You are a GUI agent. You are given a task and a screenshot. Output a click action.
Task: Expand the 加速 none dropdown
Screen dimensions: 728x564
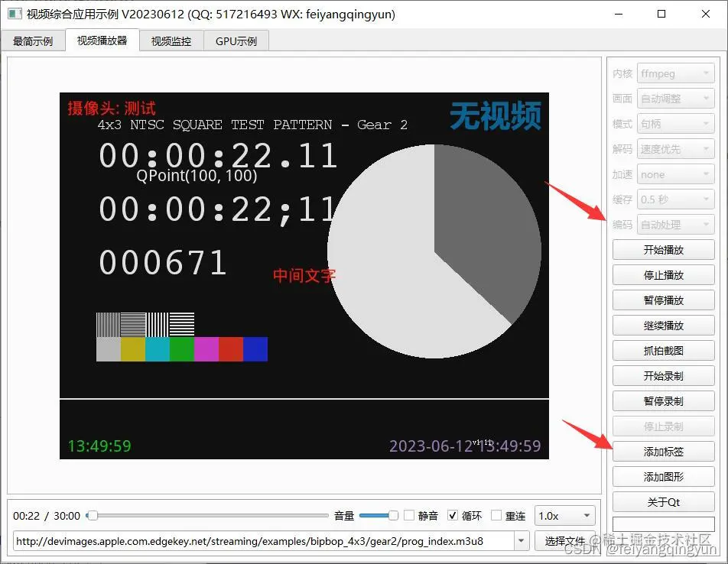(676, 173)
